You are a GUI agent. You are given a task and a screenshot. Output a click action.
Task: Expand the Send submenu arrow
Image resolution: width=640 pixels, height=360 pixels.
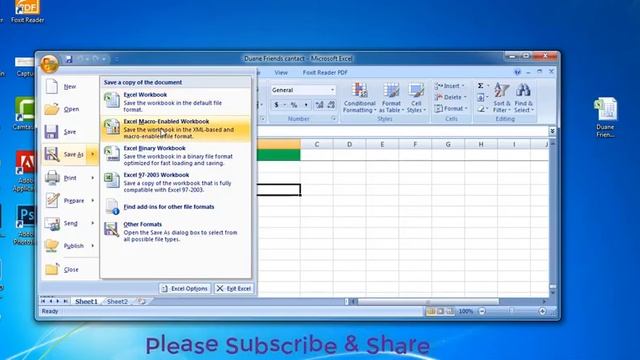[93, 223]
